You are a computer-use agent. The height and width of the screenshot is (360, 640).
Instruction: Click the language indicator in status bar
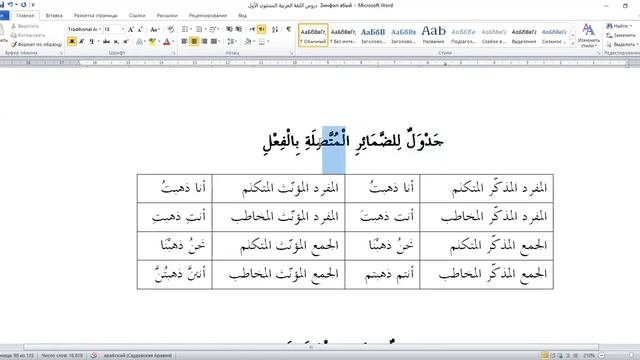138,356
